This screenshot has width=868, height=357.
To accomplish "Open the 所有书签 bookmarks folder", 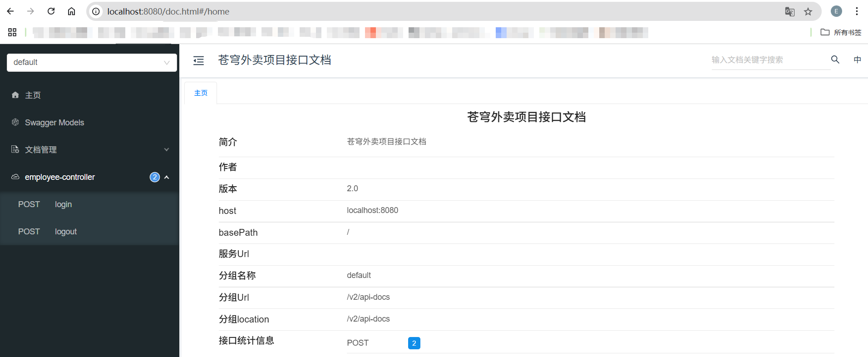I will (x=841, y=32).
